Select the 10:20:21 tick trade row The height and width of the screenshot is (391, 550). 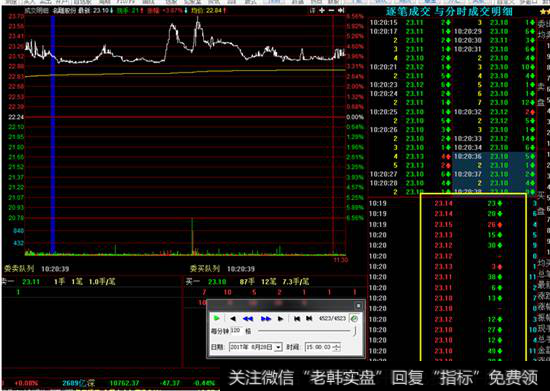(410, 67)
